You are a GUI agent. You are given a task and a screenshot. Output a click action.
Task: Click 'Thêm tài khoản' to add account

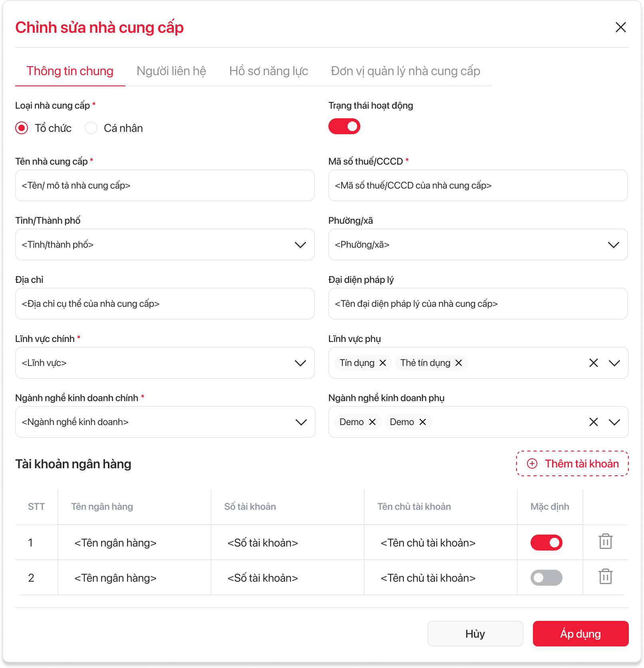[x=572, y=463]
